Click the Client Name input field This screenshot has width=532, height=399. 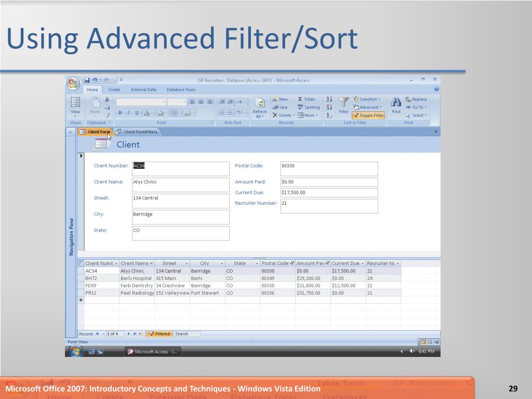pyautogui.click(x=180, y=185)
